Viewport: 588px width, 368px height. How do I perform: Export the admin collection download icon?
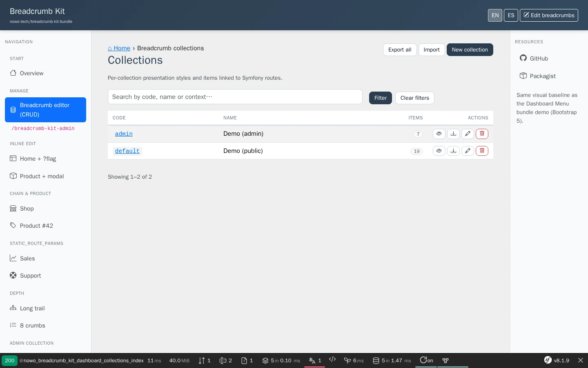coord(453,134)
